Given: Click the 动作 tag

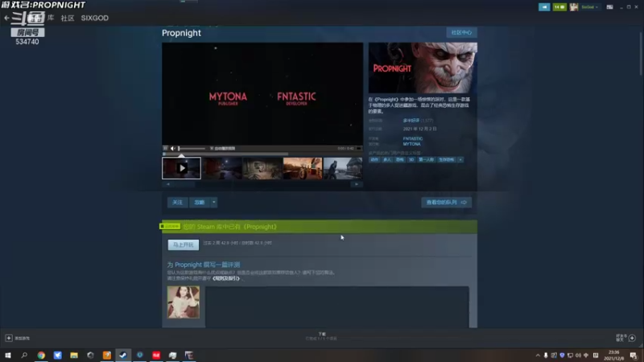Looking at the screenshot, I should pyautogui.click(x=374, y=159).
